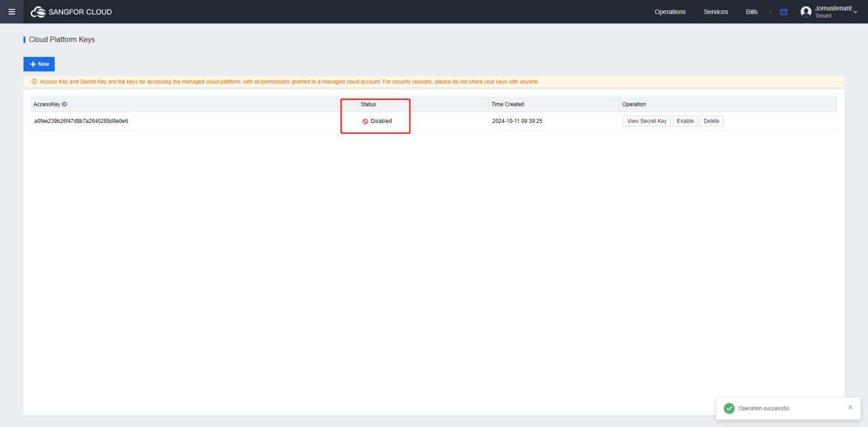Click the Operation successful message text
Screen dimensions: 868x427
point(764,408)
